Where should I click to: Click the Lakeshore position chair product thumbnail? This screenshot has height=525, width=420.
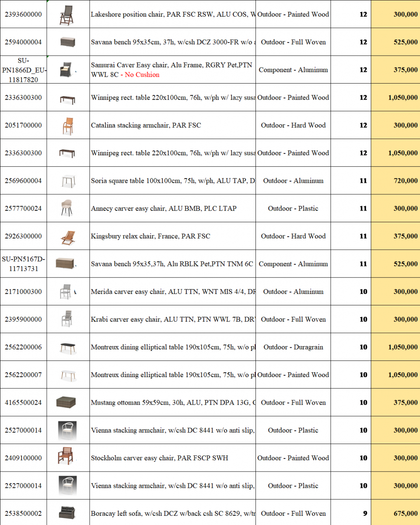[67, 14]
